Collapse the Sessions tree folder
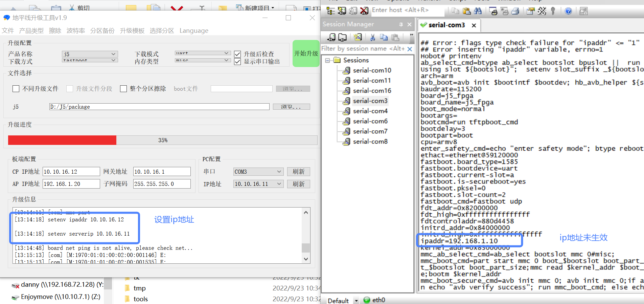The height and width of the screenshot is (304, 644). [327, 60]
